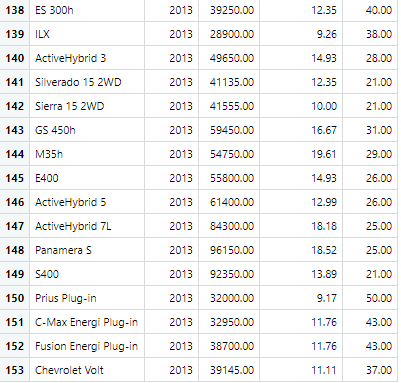Select row header 144
The width and height of the screenshot is (401, 383).
[15, 154]
